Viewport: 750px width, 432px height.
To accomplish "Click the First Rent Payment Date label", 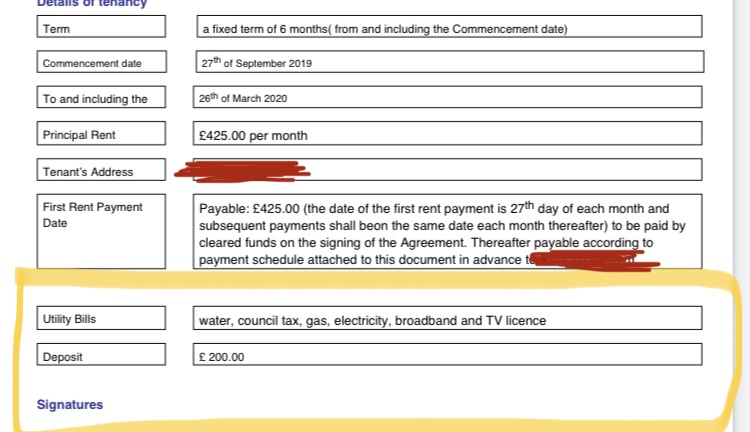I will click(x=101, y=231).
